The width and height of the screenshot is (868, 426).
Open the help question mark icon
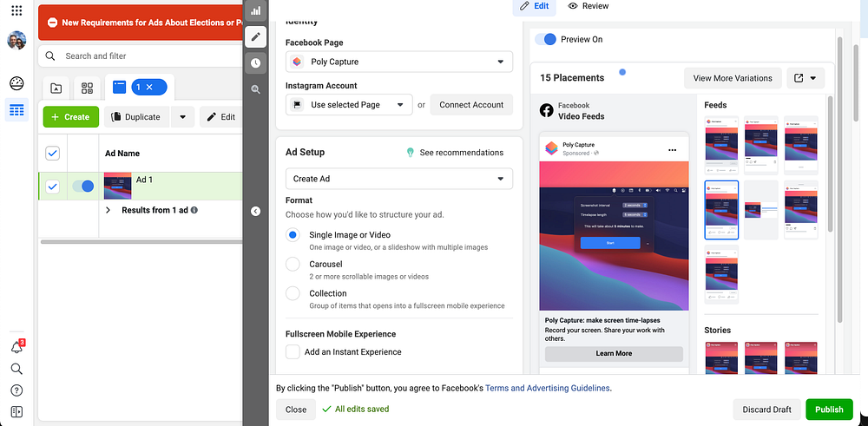point(16,390)
